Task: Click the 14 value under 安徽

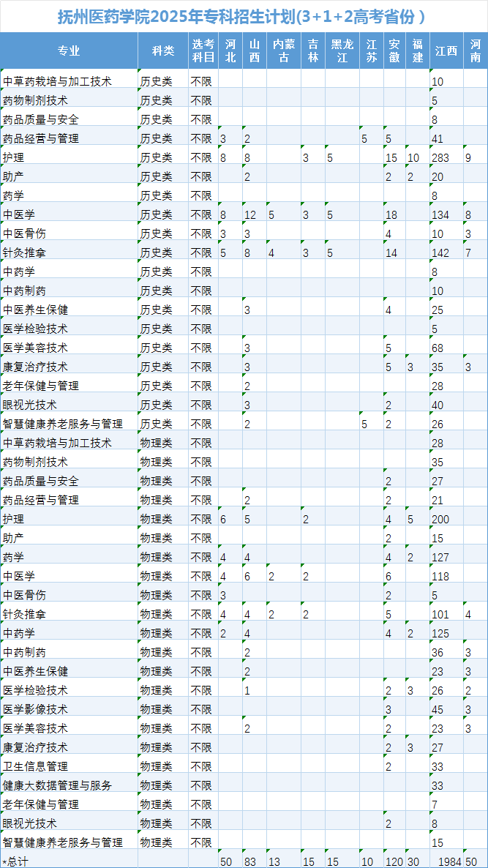Action: [x=391, y=253]
